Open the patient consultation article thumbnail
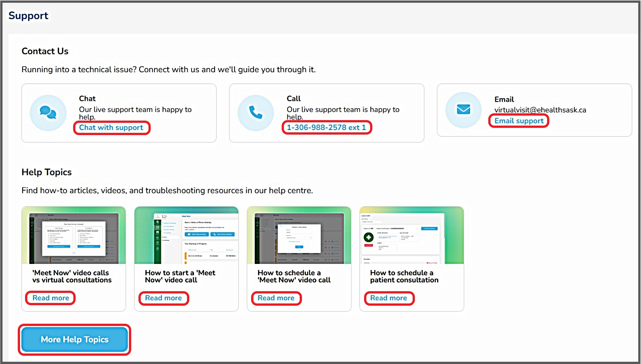Viewport: 641px width, 364px height. [412, 235]
